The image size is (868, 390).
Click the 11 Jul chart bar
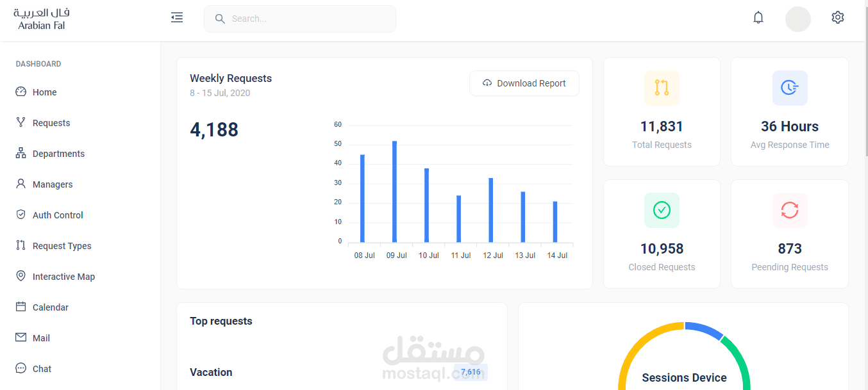[458, 219]
